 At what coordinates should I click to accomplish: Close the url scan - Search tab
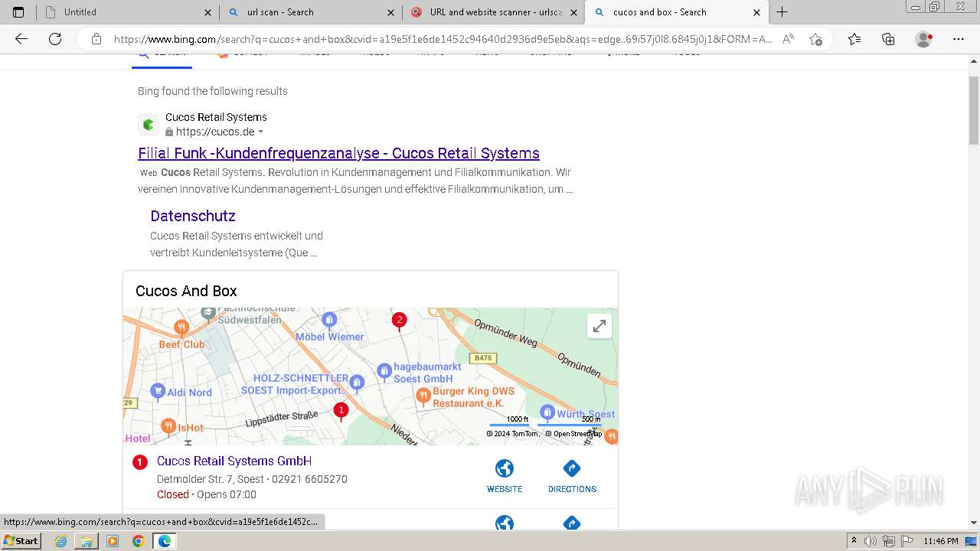(391, 12)
